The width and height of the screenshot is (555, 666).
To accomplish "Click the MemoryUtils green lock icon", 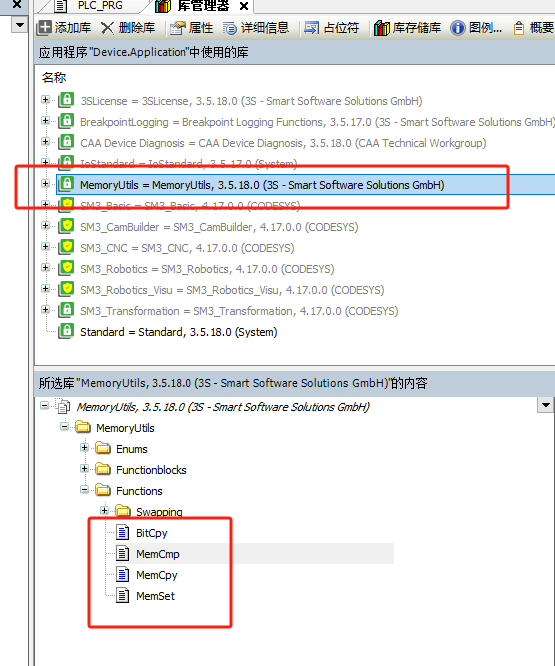I will pos(66,183).
